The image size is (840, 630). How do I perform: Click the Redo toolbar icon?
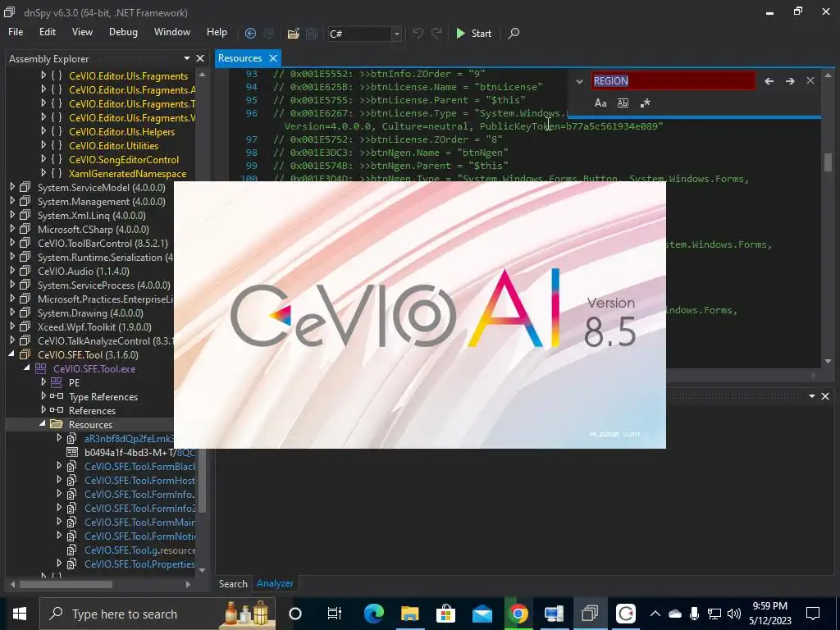click(436, 33)
